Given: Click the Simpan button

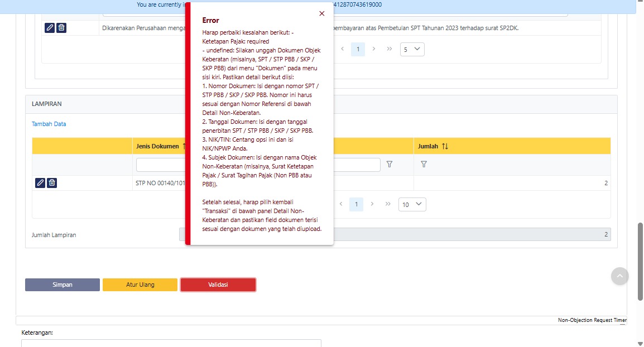Looking at the screenshot, I should pyautogui.click(x=63, y=285).
